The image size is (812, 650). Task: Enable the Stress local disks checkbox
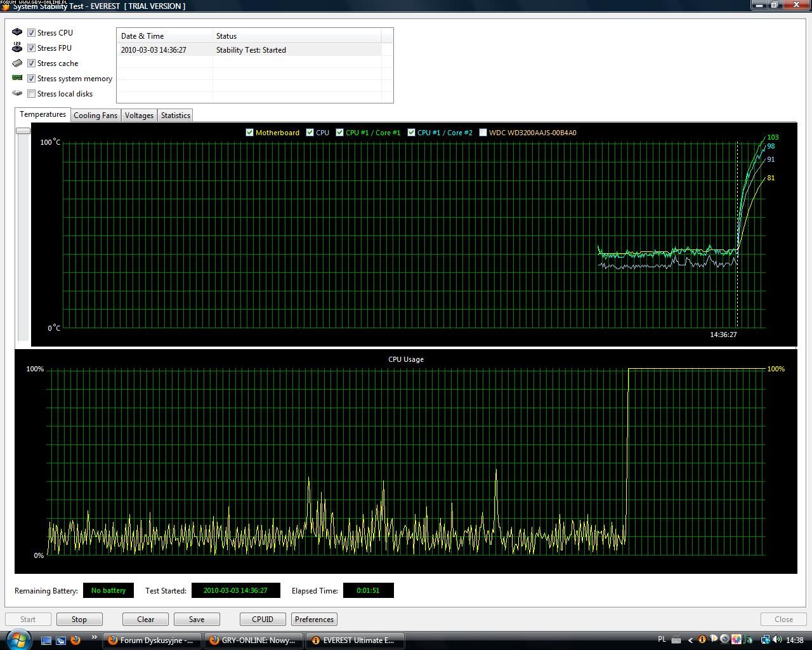[x=31, y=94]
